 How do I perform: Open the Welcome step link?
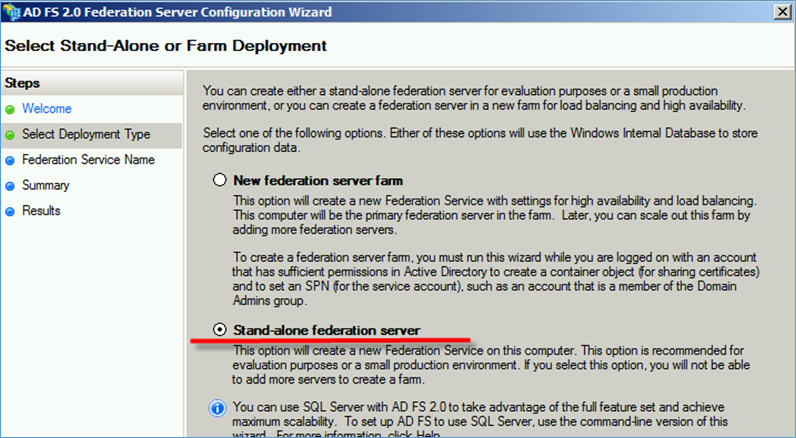(x=47, y=109)
